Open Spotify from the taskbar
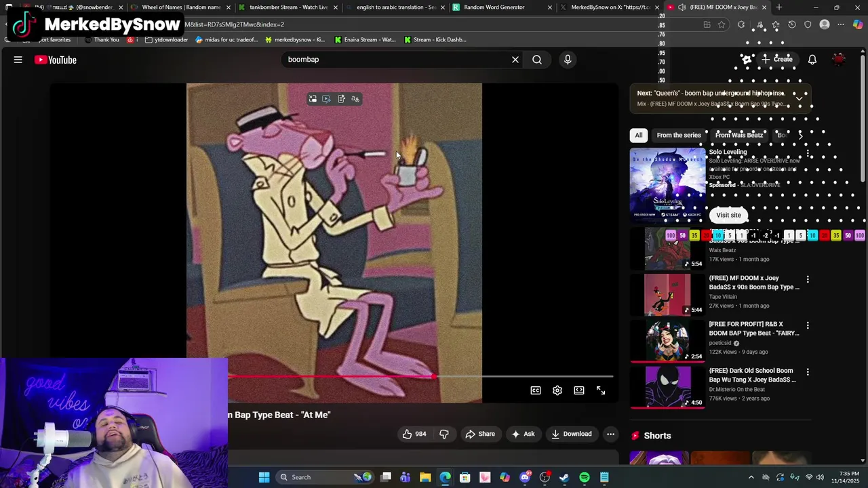The image size is (868, 488). point(585,477)
